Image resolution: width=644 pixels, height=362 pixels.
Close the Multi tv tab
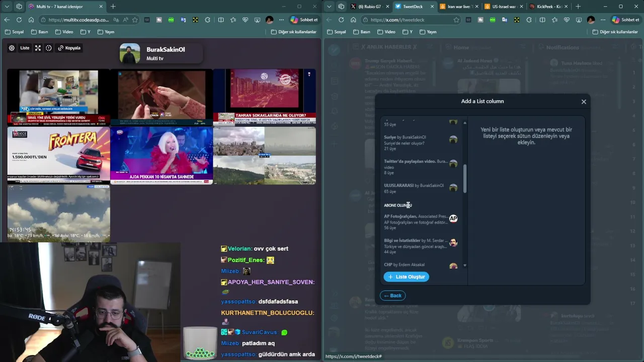click(x=101, y=7)
